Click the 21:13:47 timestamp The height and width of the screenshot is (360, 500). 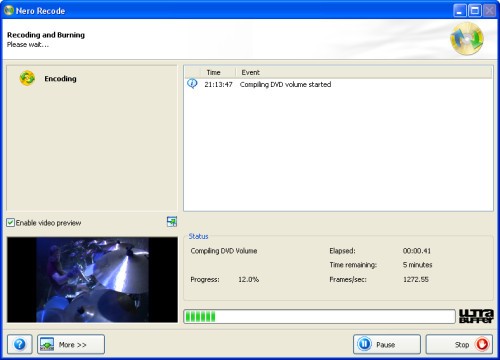tap(218, 84)
